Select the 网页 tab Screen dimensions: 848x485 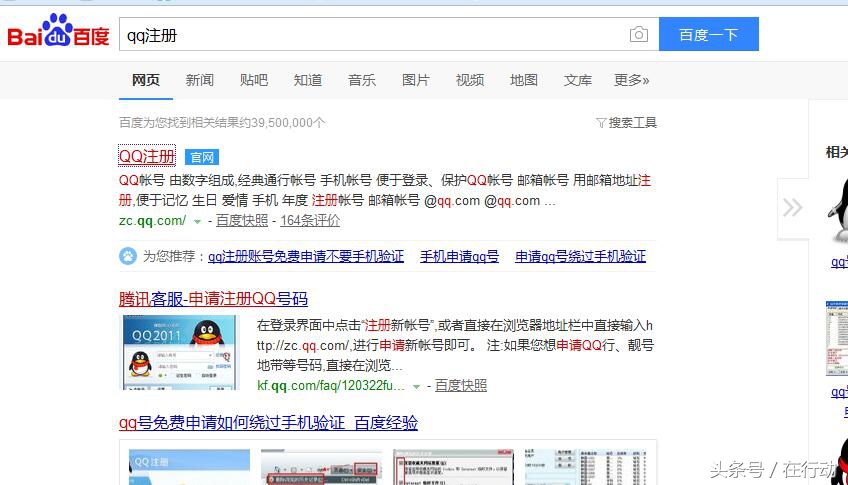146,80
